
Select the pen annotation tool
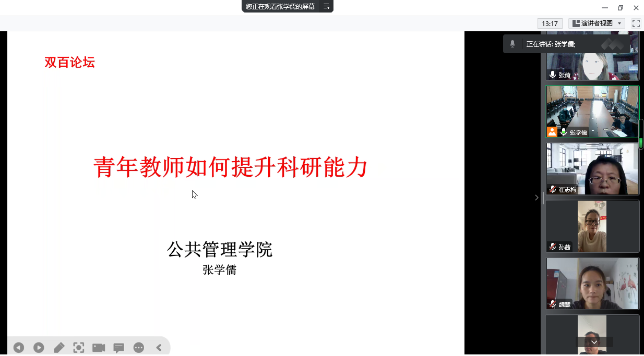point(59,348)
